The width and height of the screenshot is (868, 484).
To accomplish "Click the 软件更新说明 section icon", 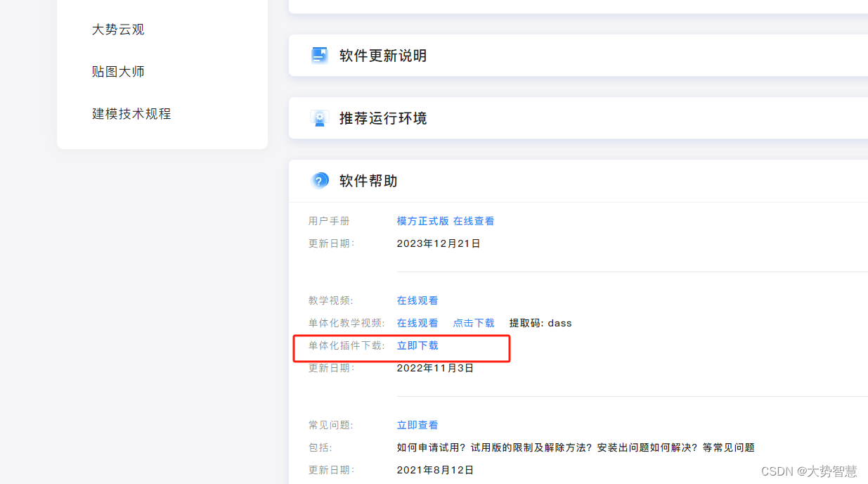I will coord(320,56).
